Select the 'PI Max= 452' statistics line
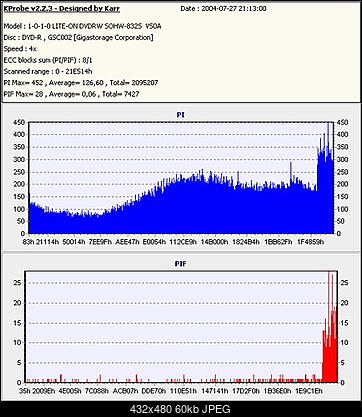 (x=81, y=82)
